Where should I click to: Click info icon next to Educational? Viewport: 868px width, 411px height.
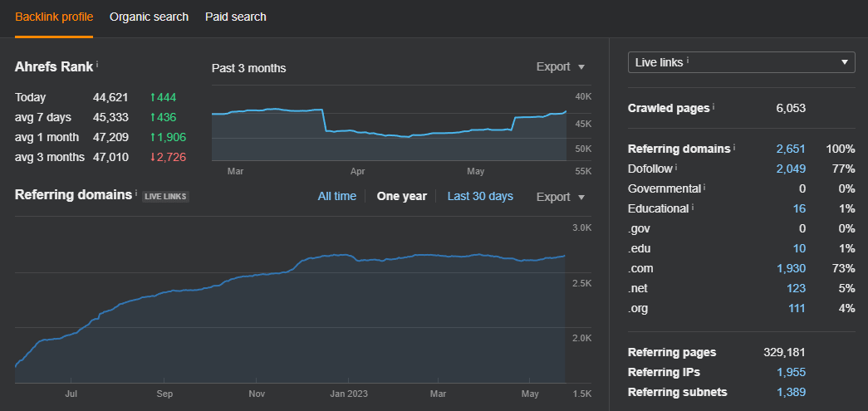click(693, 207)
